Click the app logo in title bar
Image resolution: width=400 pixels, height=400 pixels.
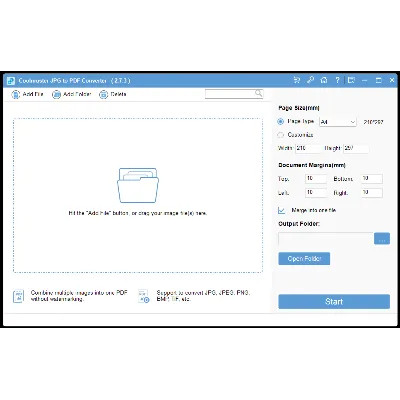point(11,81)
